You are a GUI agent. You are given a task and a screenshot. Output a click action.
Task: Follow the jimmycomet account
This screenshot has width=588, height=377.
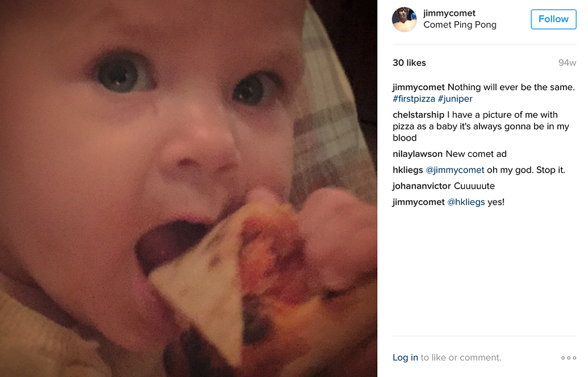point(553,19)
